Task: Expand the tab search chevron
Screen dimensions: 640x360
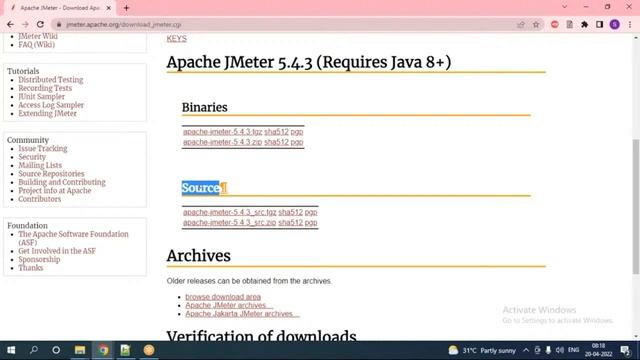Action: [x=564, y=7]
